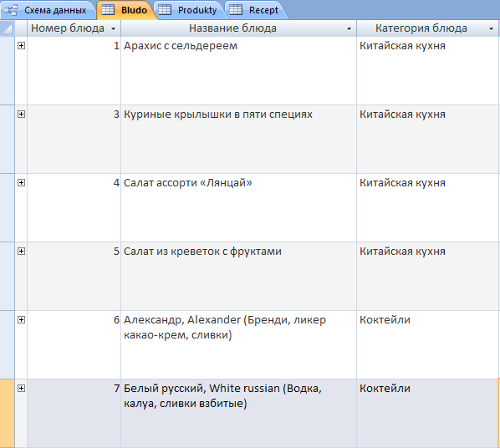Click the cell Куриные крылышки в пяти специях
The height and width of the screenshot is (448, 500).
pos(238,140)
